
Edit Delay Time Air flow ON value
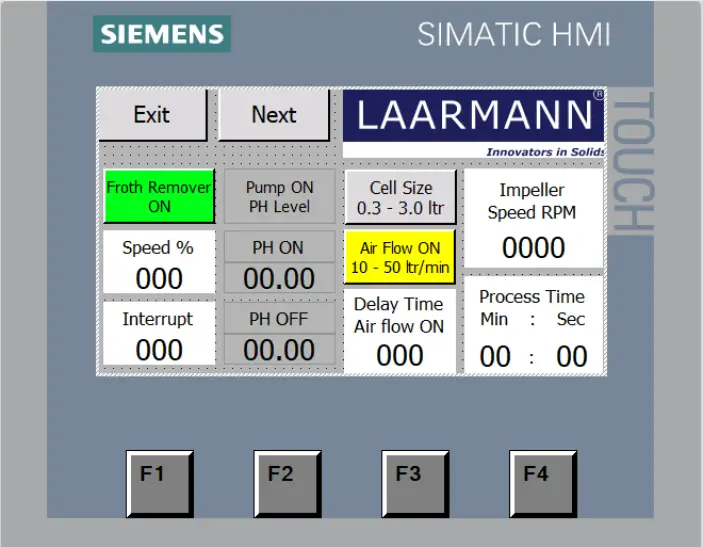click(x=399, y=356)
